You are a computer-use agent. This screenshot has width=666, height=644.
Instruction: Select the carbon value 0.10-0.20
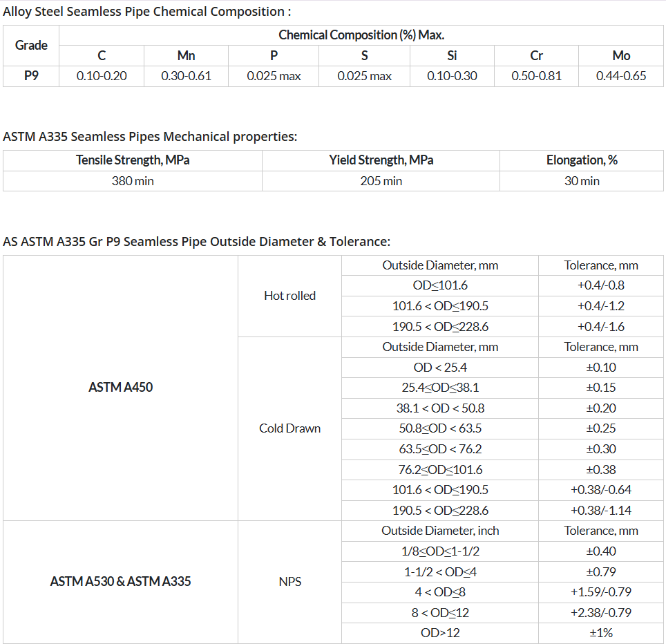point(102,76)
